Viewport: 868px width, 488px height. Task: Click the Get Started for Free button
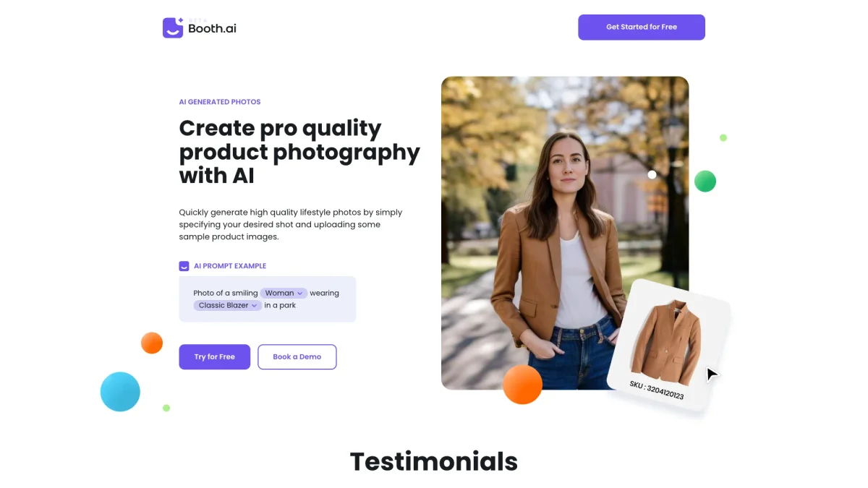point(642,27)
